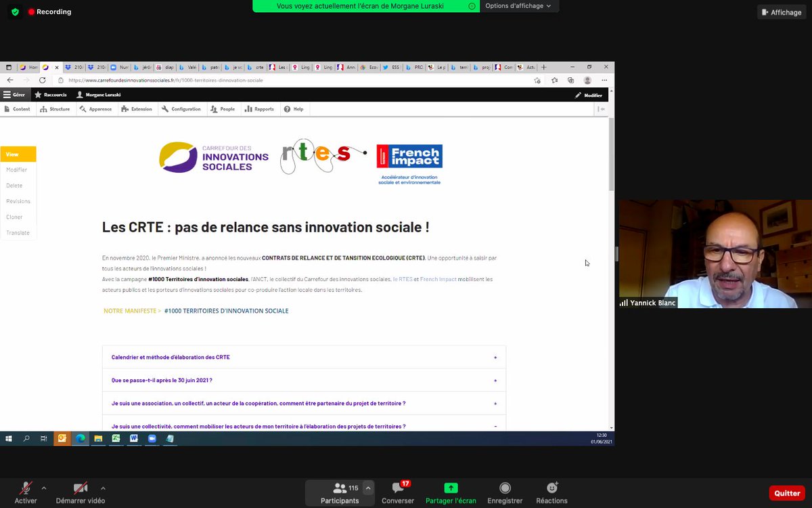Open Word from shared taskbar
This screenshot has height=508, width=812.
(x=134, y=438)
